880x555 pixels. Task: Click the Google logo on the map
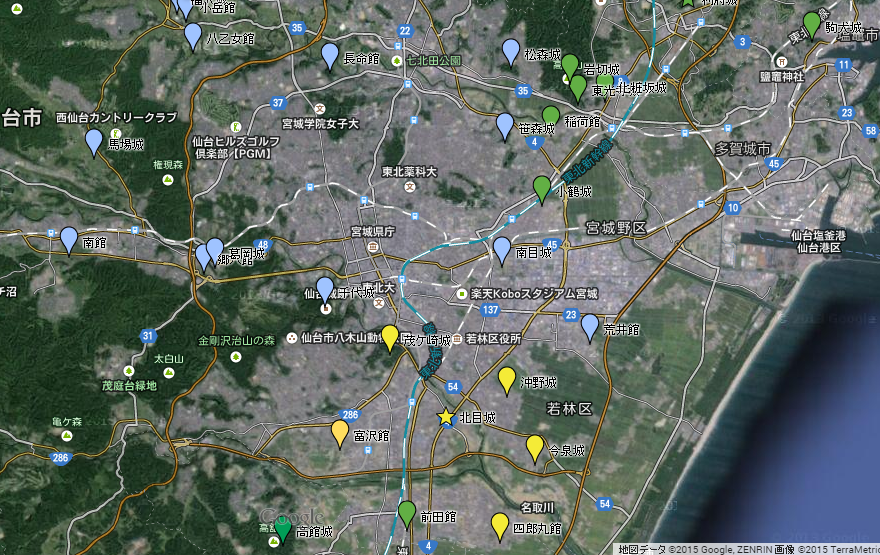tap(292, 517)
